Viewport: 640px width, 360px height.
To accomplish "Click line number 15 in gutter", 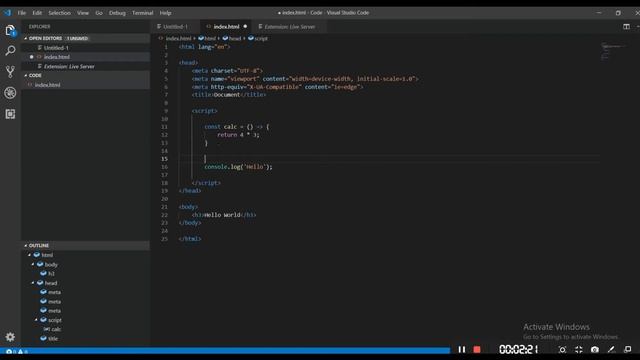I will (x=164, y=159).
